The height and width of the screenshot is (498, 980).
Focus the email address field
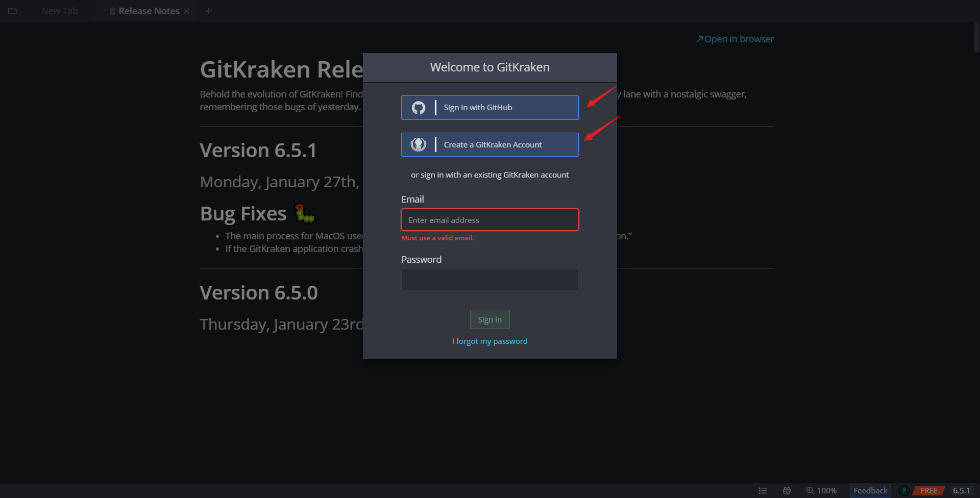point(489,220)
